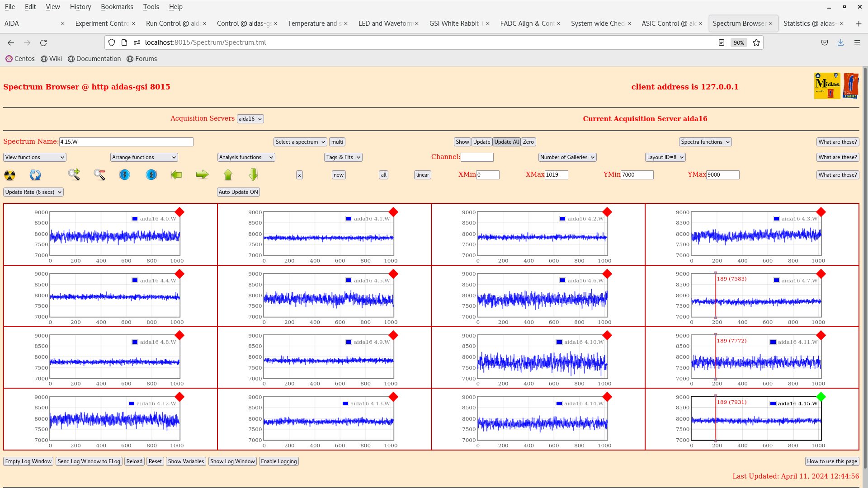868x488 pixels.
Task: Toggle the Auto Update ON button
Action: (x=238, y=192)
